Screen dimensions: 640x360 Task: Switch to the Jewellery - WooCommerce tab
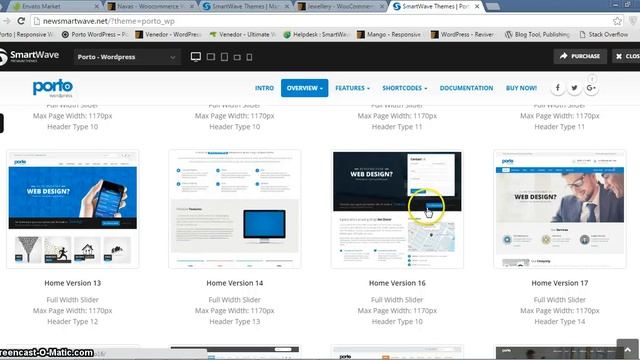coord(340,7)
